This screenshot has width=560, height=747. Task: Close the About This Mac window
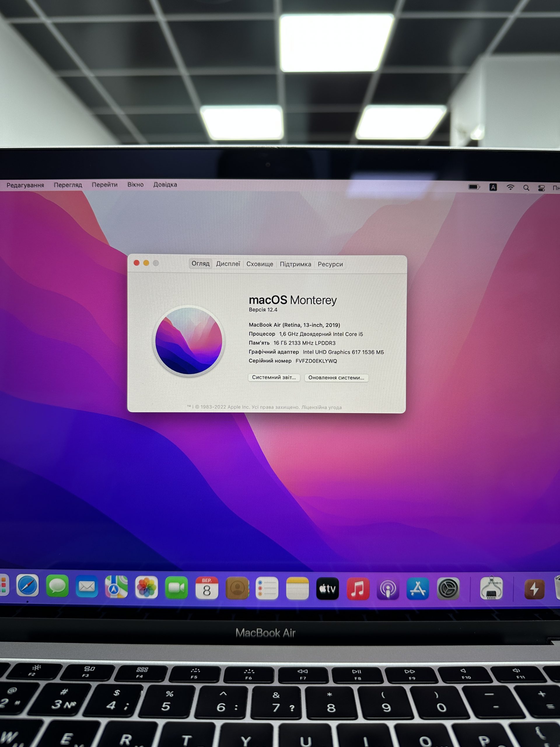(x=136, y=263)
